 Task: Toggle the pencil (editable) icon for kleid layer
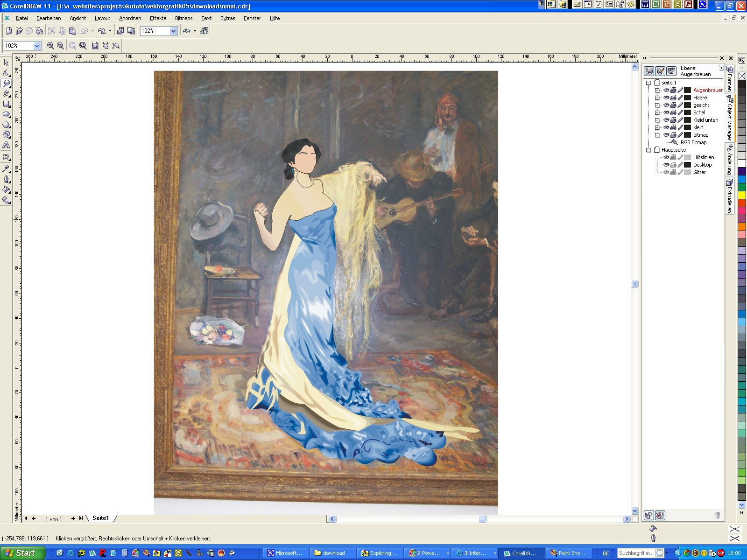click(x=680, y=127)
